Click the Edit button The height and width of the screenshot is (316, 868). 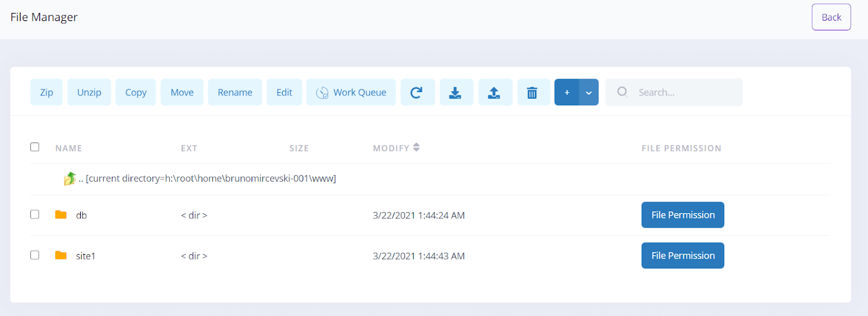(x=284, y=92)
